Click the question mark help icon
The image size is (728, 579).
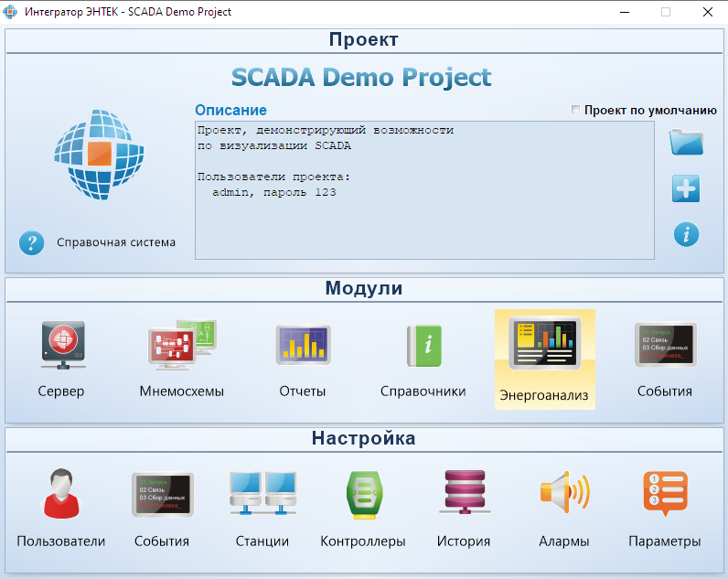tap(32, 242)
